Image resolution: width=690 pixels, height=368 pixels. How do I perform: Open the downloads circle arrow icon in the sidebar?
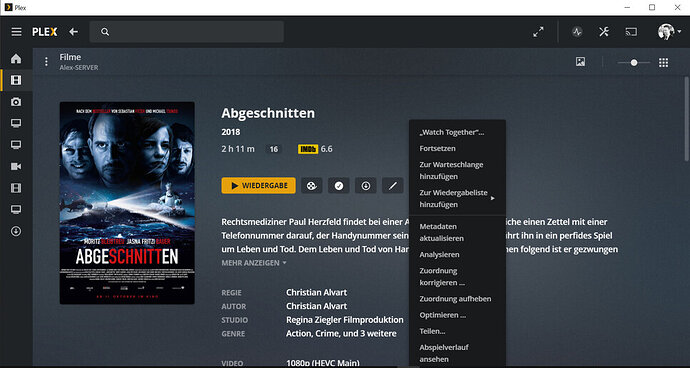[x=16, y=231]
